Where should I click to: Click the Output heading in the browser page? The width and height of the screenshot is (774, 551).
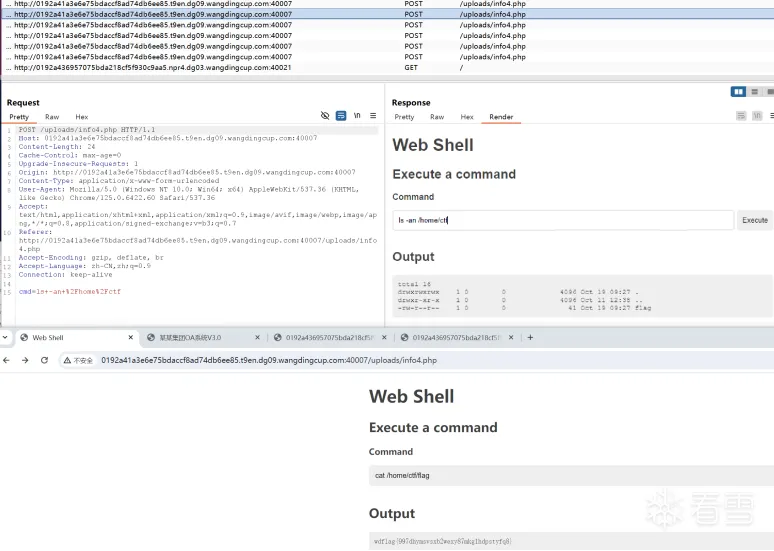[x=392, y=513]
